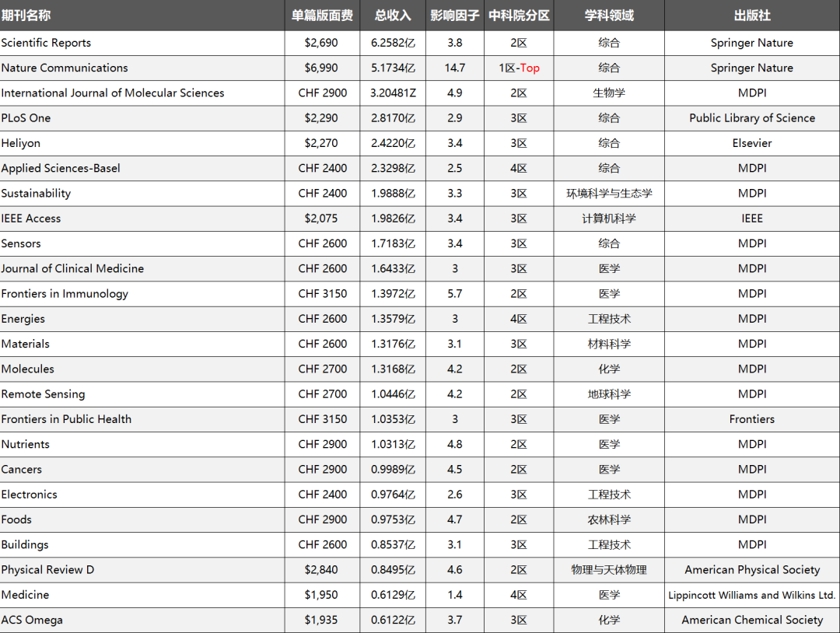Screen dimensions: 840x633
Task: Click the 学科领域 column header
Action: tap(609, 16)
